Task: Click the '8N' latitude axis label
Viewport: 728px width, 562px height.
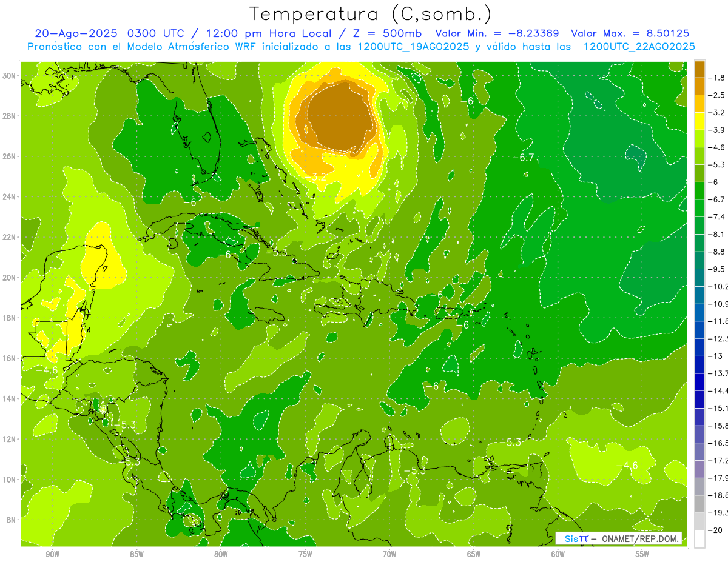Action: pos(11,520)
